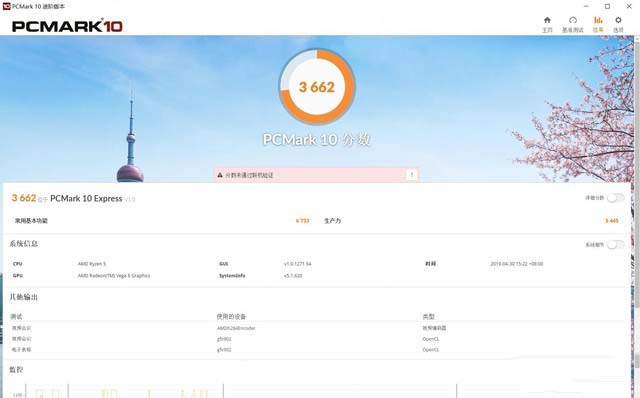The height and width of the screenshot is (398, 640).
Task: Click the first gfx902 device cell
Action: pyautogui.click(x=224, y=339)
